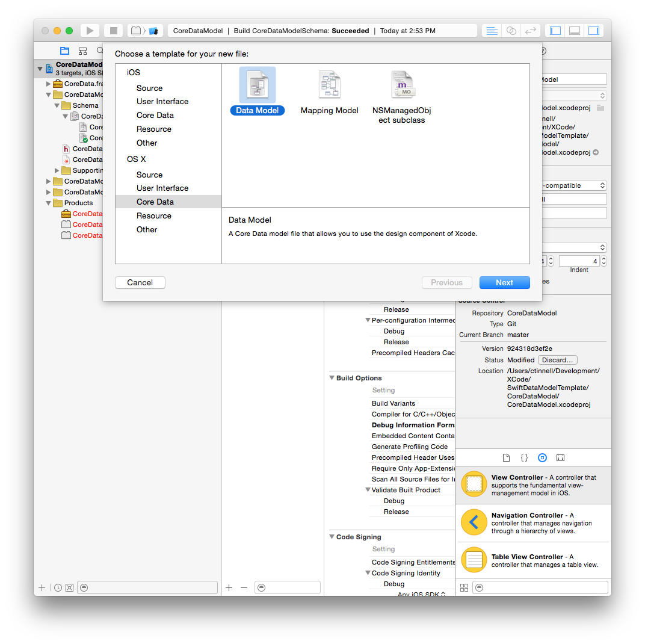Collapse the CoreDataModel project root

(40, 69)
